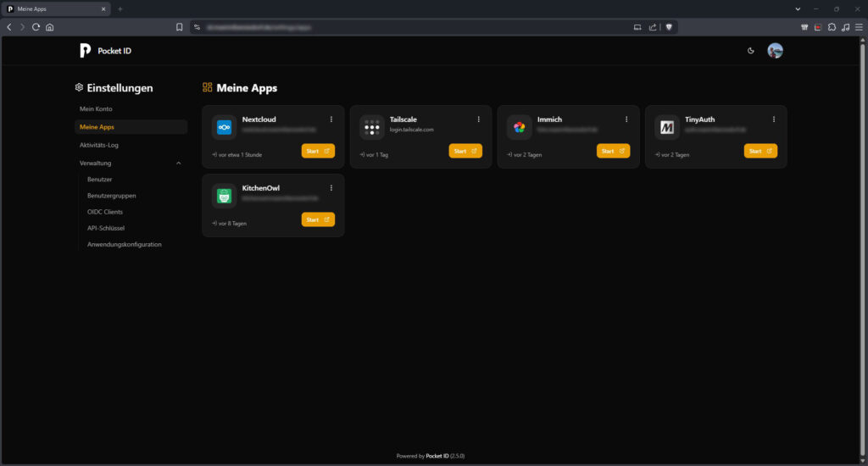Open the KitchenOwl three-dot options menu
Screen dimensions: 868x466
coord(331,188)
